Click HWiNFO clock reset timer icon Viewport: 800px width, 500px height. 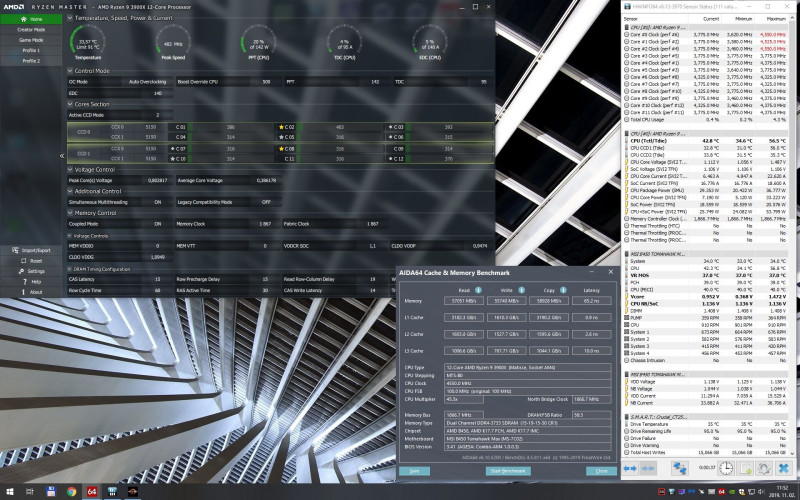[726, 468]
